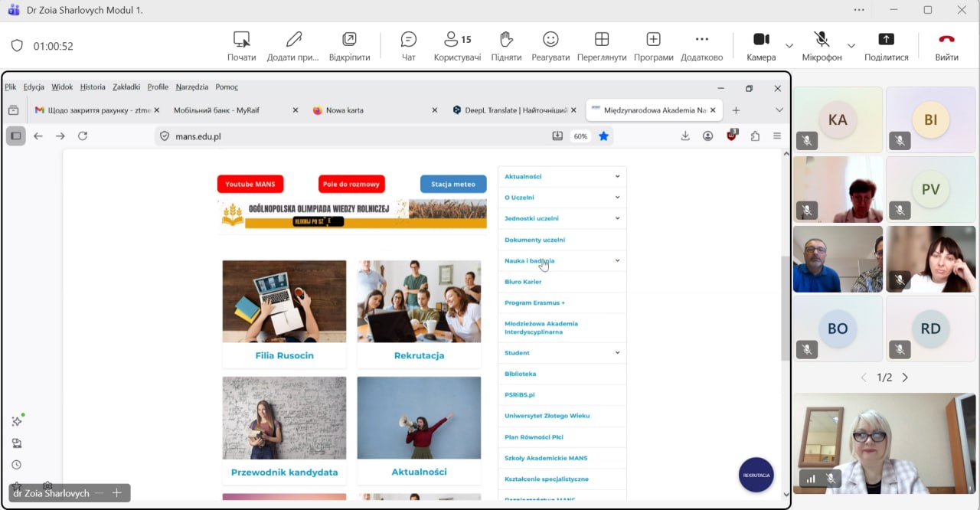Select the PV participant tile

931,189
